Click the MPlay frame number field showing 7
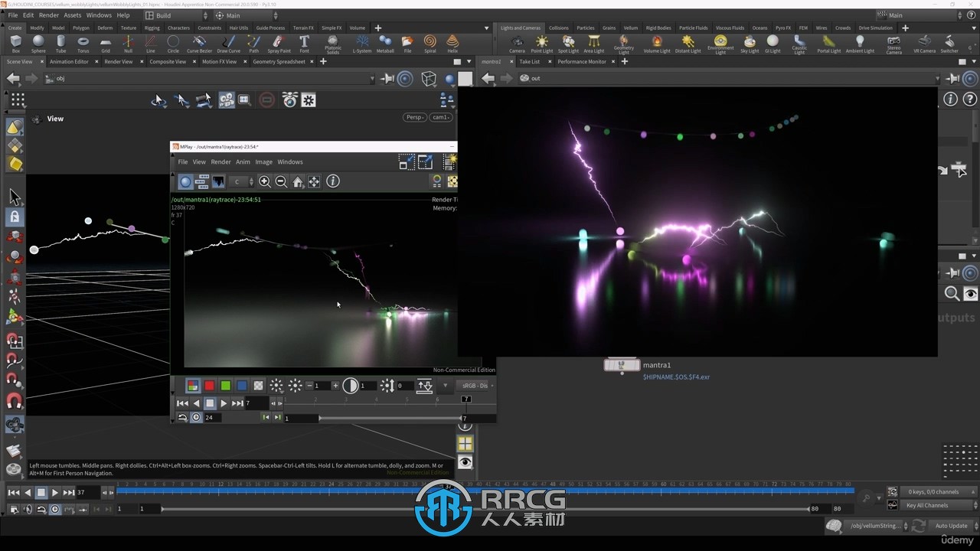The height and width of the screenshot is (551, 980). point(256,403)
